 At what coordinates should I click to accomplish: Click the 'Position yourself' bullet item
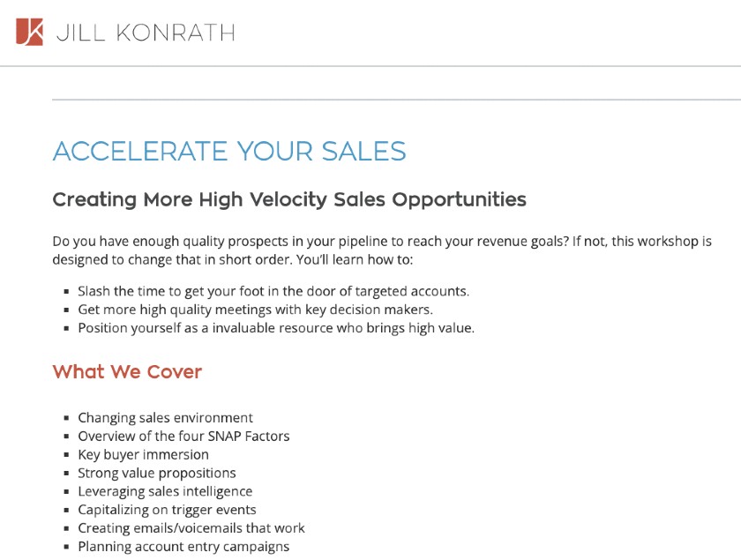click(x=276, y=328)
